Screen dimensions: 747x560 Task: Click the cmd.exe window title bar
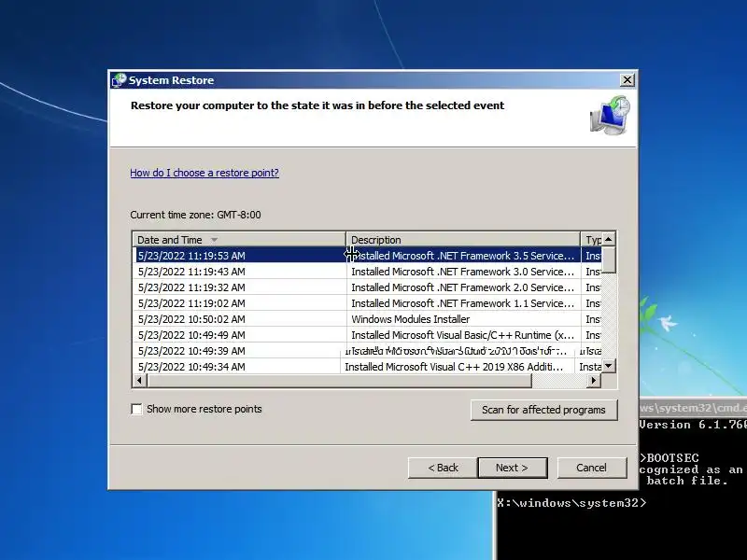[x=693, y=408]
